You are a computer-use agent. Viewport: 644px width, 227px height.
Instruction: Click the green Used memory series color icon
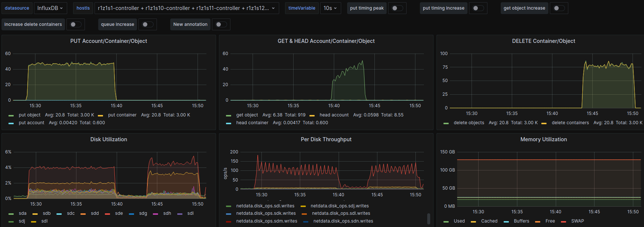click(x=446, y=221)
